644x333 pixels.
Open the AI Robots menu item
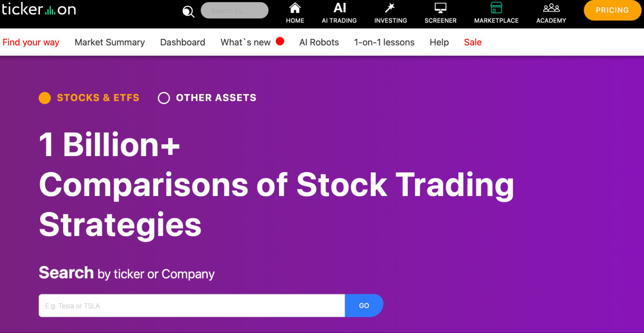319,42
